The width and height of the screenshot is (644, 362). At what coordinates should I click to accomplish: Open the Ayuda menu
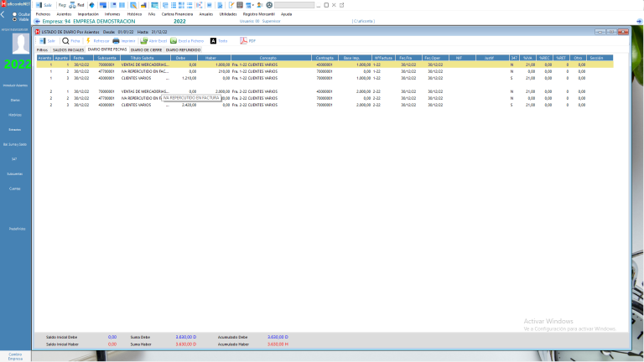pos(286,14)
